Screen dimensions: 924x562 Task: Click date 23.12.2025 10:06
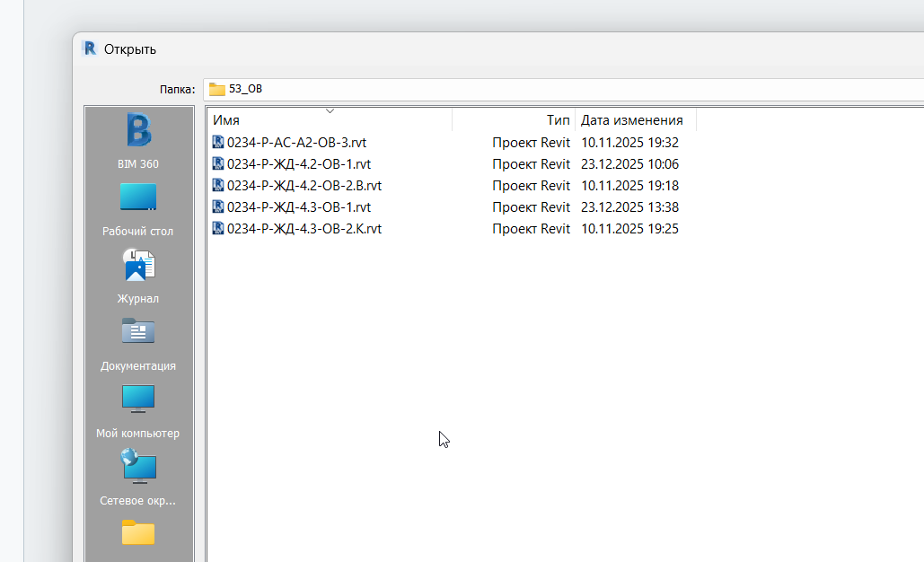630,163
